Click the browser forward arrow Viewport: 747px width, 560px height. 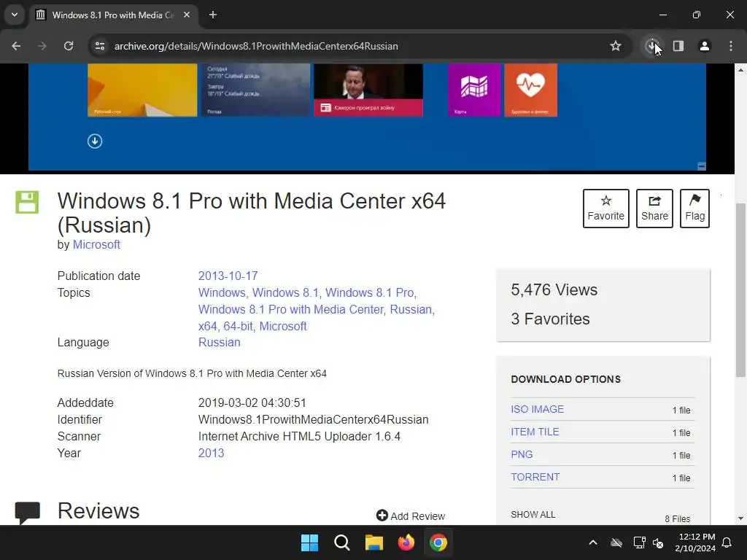point(42,46)
